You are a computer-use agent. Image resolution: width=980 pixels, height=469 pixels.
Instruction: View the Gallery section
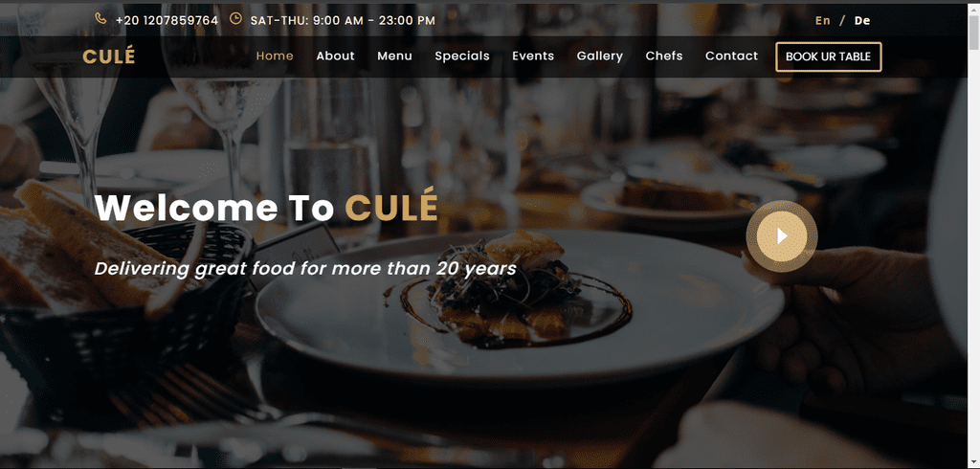599,56
